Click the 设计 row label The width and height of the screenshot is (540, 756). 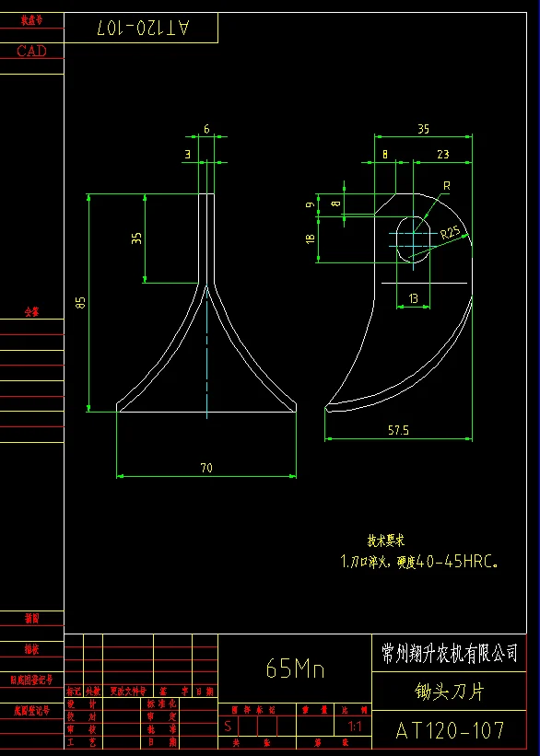[x=83, y=704]
